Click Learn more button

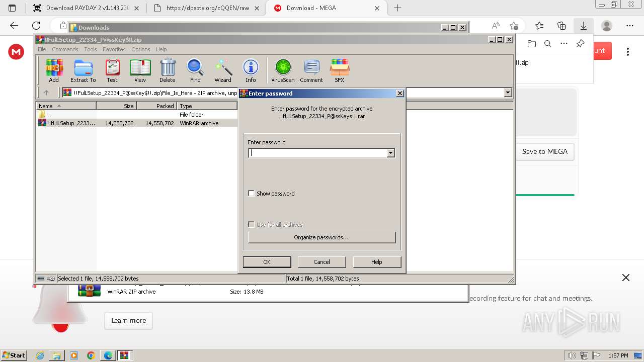point(128,320)
